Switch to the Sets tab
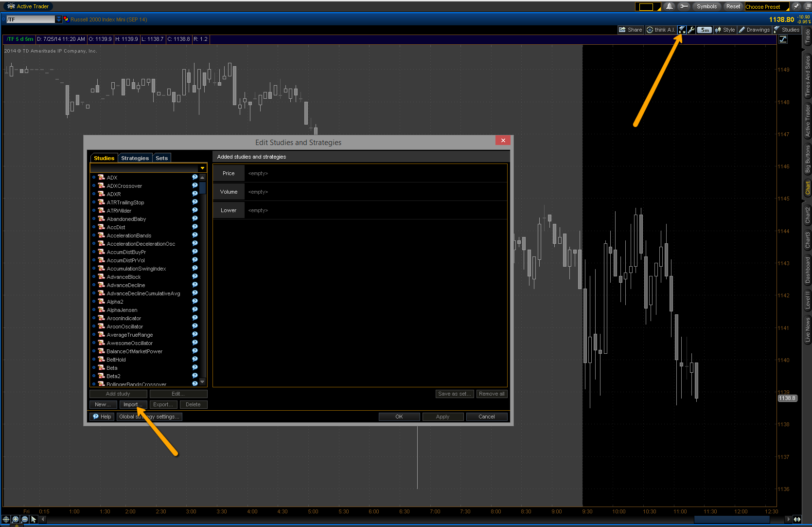Image resolution: width=812 pixels, height=527 pixels. pyautogui.click(x=162, y=158)
